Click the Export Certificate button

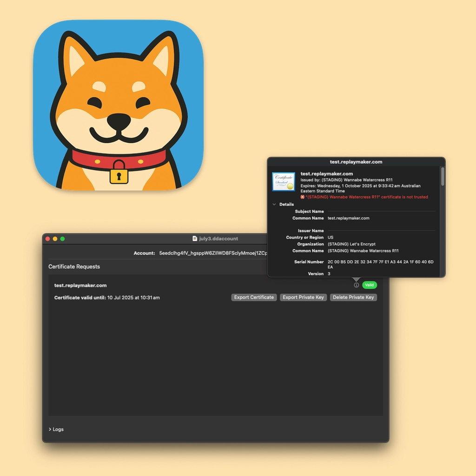pos(254,297)
